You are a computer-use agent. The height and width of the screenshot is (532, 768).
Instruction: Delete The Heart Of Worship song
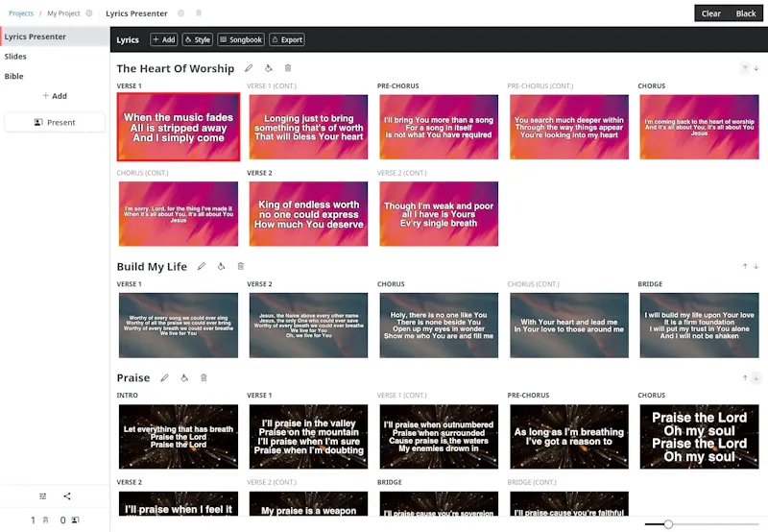coord(288,68)
